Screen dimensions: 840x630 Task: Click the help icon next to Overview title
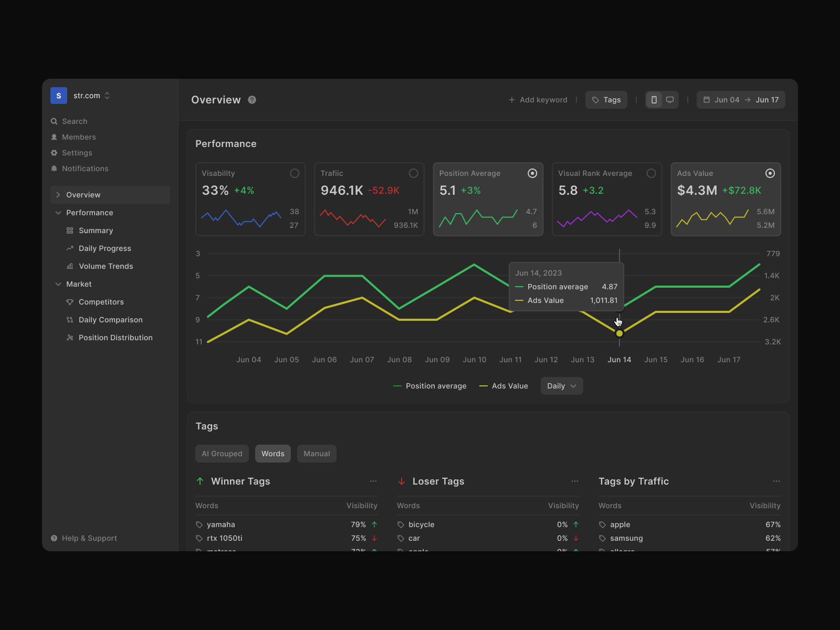click(x=251, y=100)
